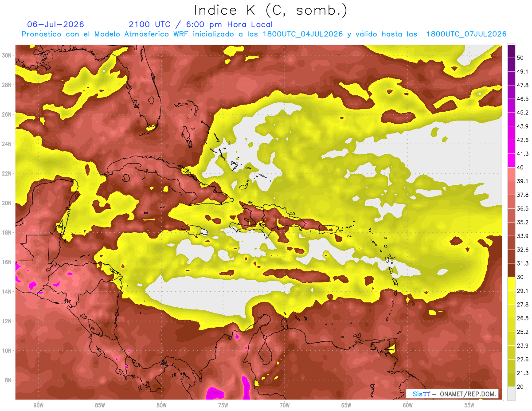Viewport: 532px width, 411px height.
Task: Click the 30N latitude label
Action: coord(8,55)
